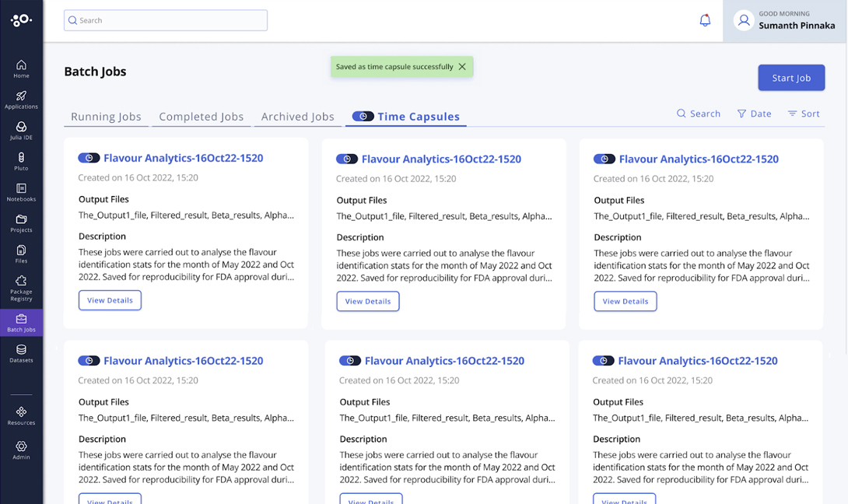Click View Details on first time capsule card
This screenshot has width=848, height=504.
coord(110,300)
